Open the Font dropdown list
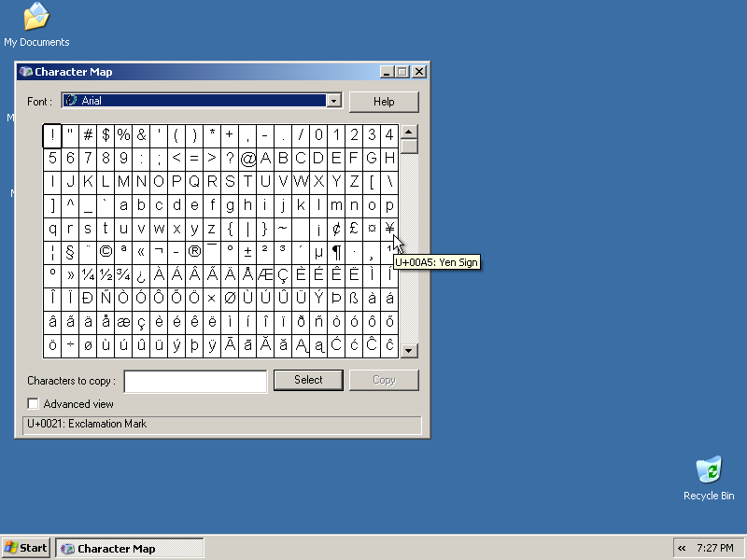Screen dimensions: 747x560 333,101
